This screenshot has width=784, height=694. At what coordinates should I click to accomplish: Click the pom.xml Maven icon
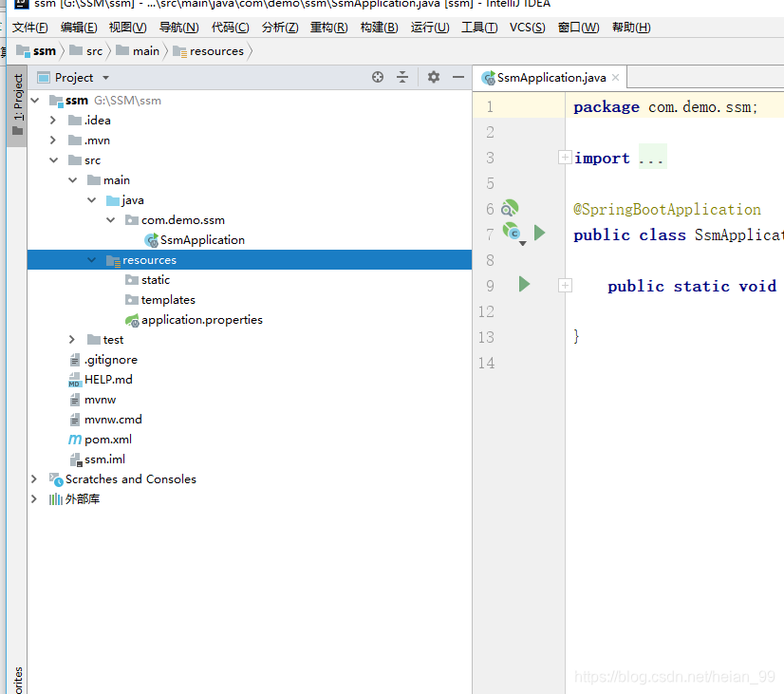(75, 440)
